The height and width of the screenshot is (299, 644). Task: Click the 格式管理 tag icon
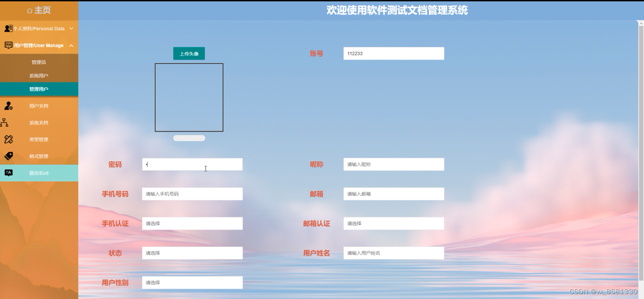pyautogui.click(x=8, y=156)
